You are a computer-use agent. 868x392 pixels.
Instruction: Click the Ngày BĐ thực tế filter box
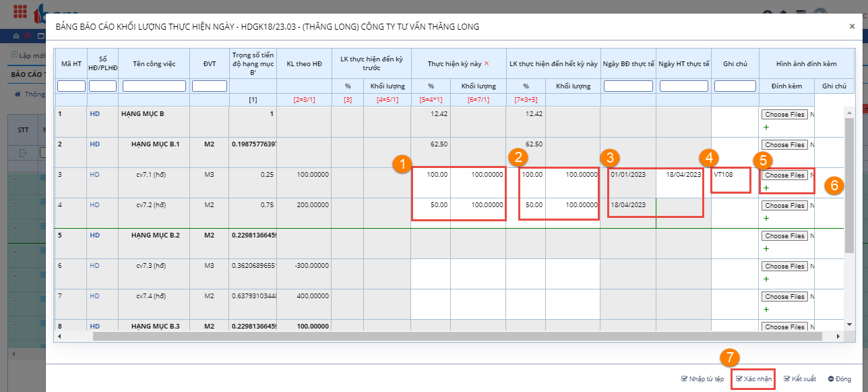click(628, 86)
